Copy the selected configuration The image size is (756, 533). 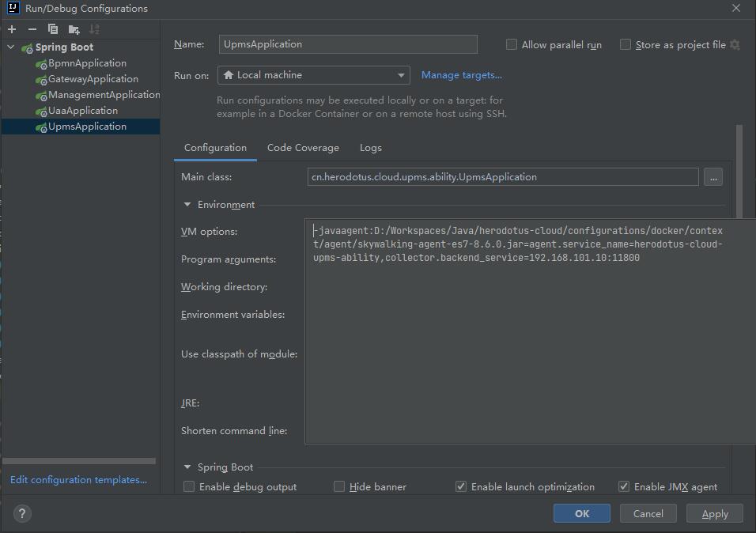pyautogui.click(x=53, y=29)
